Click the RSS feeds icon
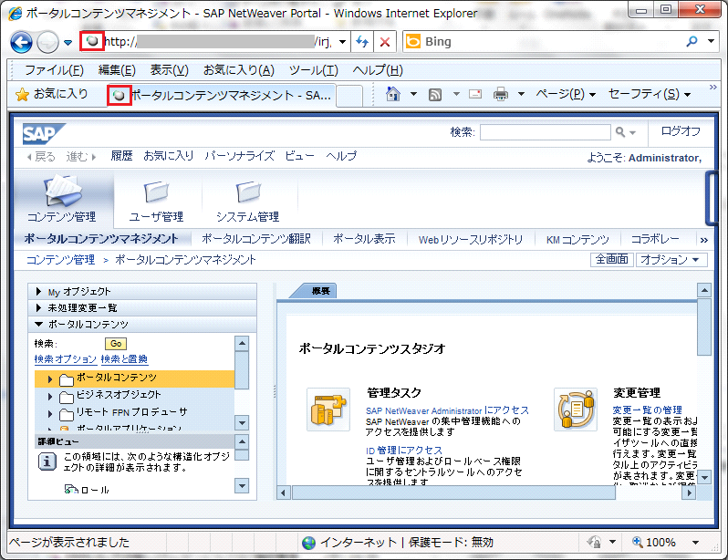Screen dimensions: 728x560 pos(435,95)
